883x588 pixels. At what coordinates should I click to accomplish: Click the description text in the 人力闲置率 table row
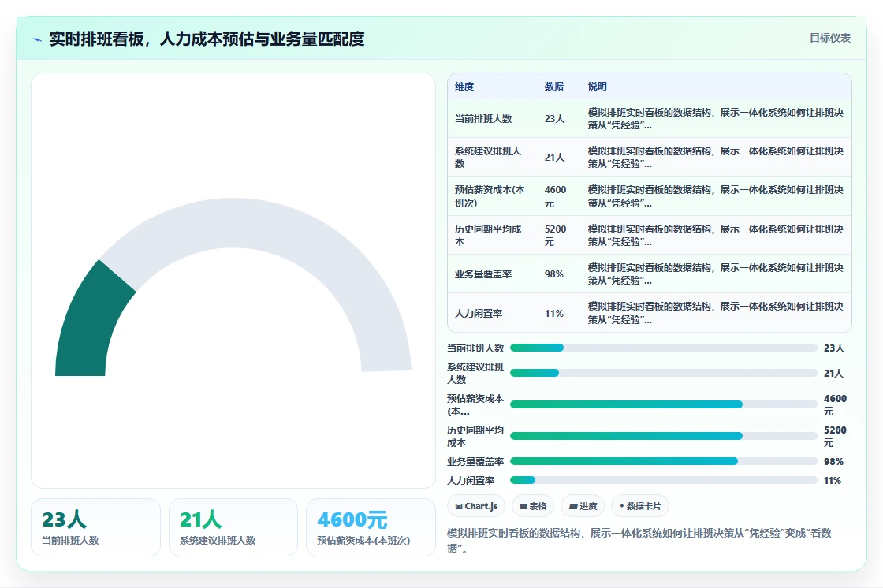point(715,313)
